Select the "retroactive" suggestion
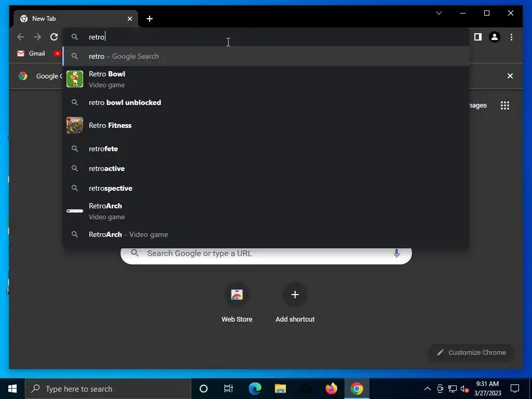This screenshot has height=399, width=532. pos(267,168)
